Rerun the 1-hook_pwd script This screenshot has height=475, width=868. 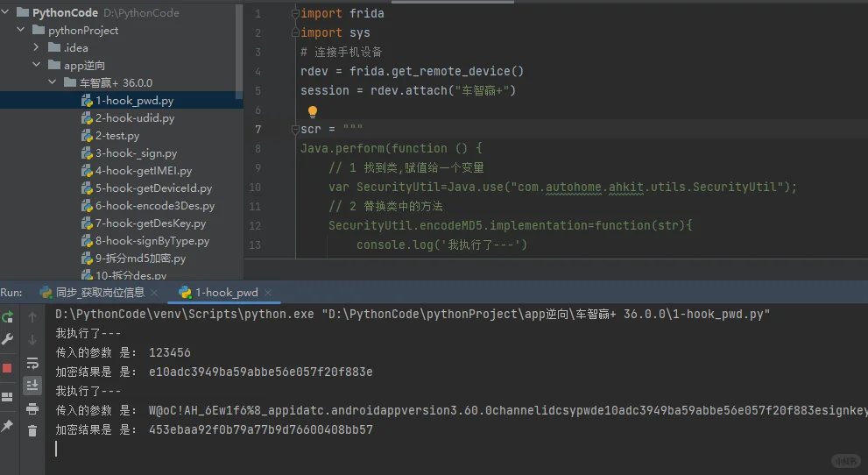click(8, 316)
